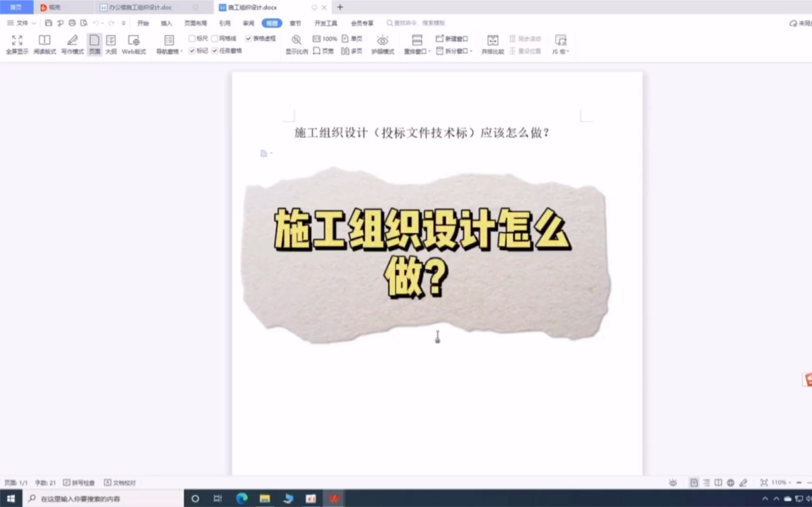Open display ratio dialog (显示比例)
The image size is (812, 507).
(x=296, y=44)
